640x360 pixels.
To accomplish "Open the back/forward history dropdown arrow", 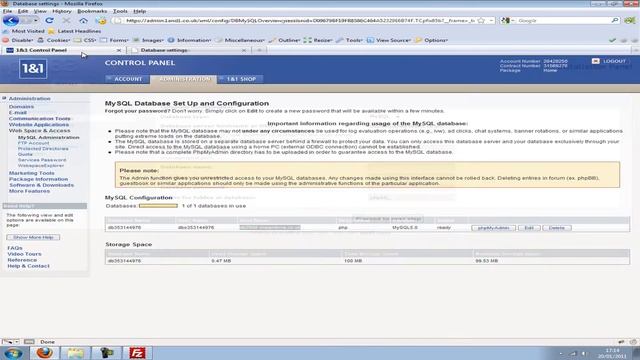I will (x=36, y=20).
